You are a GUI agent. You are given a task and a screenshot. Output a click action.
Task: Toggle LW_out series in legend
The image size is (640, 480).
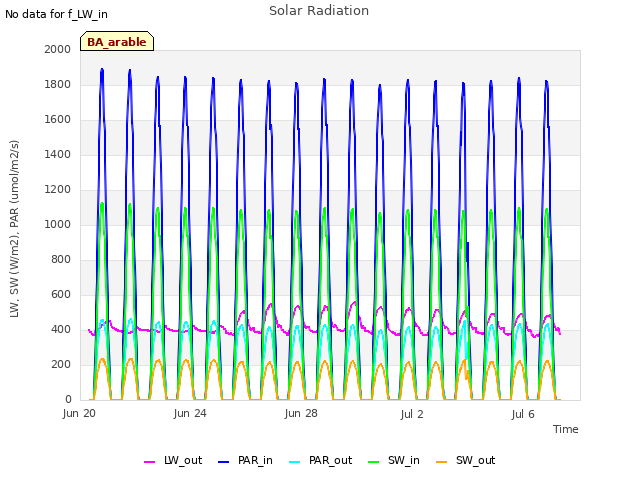click(x=173, y=460)
